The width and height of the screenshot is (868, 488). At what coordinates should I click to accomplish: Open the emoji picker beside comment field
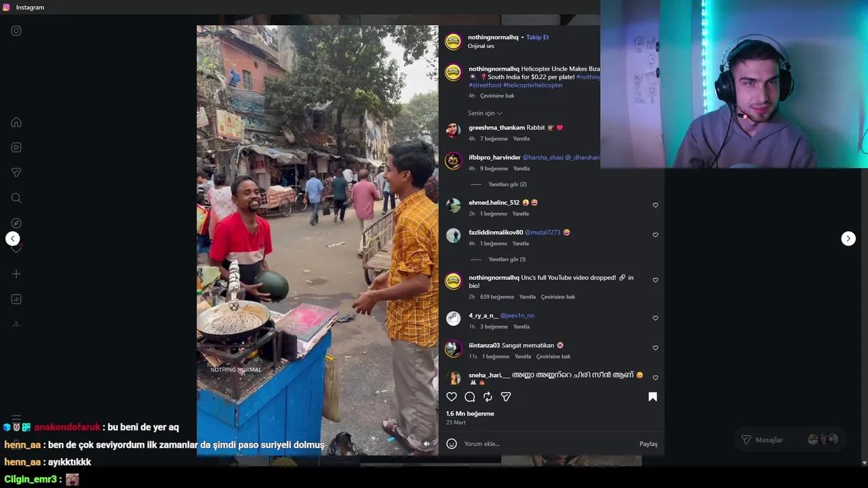(452, 444)
